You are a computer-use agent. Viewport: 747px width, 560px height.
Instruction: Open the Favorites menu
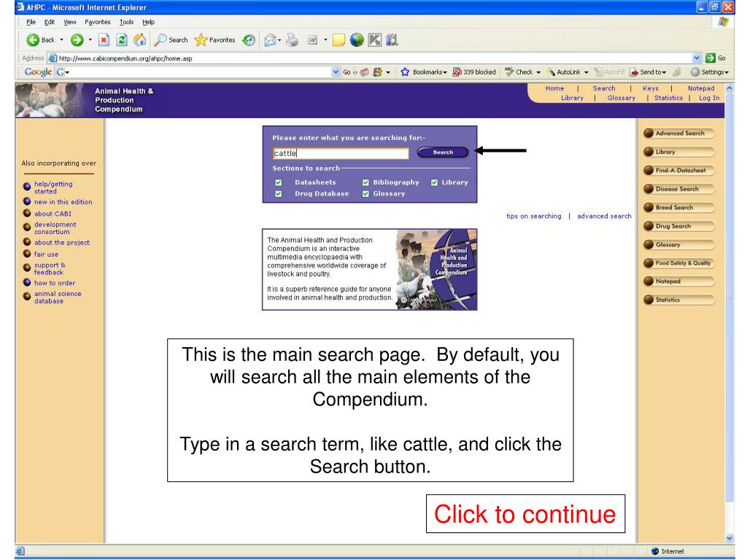(x=97, y=22)
